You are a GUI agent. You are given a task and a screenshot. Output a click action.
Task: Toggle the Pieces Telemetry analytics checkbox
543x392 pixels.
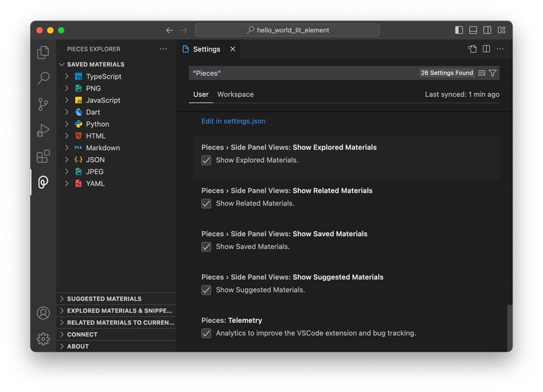coord(206,333)
